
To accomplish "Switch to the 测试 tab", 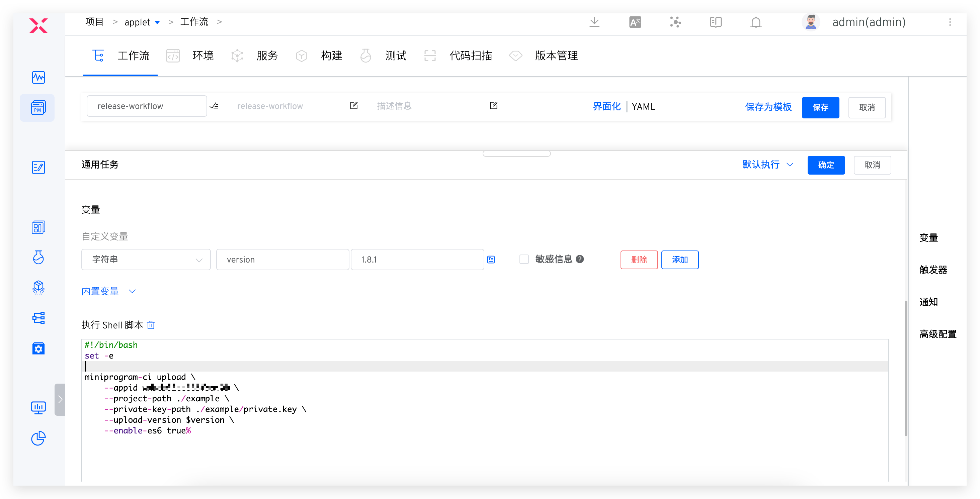I will pyautogui.click(x=383, y=56).
